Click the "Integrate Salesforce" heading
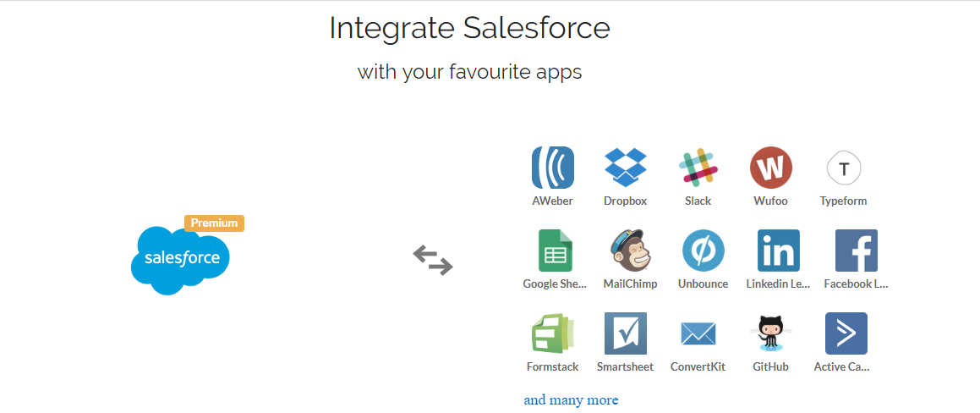Viewport: 980px width, 413px height. point(469,29)
